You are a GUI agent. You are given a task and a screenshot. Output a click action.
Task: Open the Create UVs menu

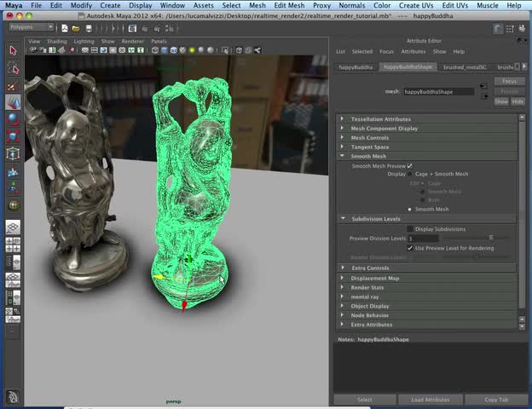click(x=416, y=5)
